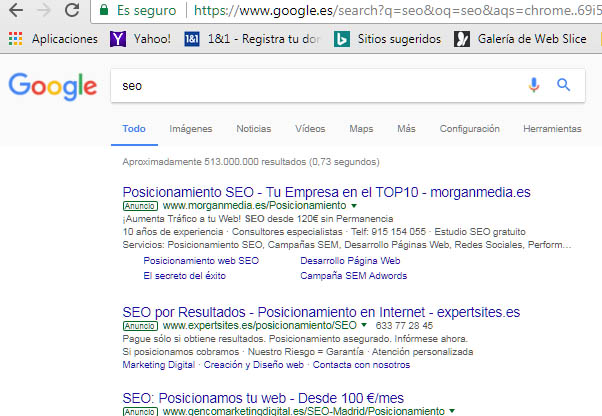Open the Herramientas search tools
Screen dimensions: 602x416
[551, 129]
